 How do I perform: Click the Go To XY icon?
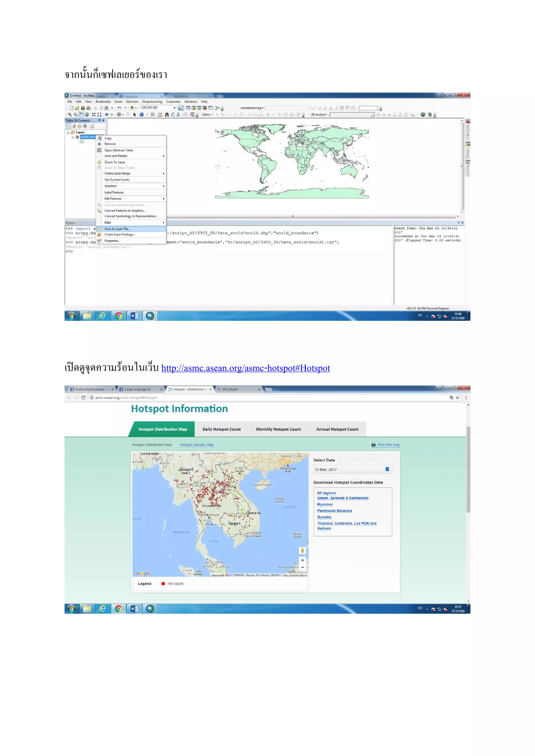(178, 115)
